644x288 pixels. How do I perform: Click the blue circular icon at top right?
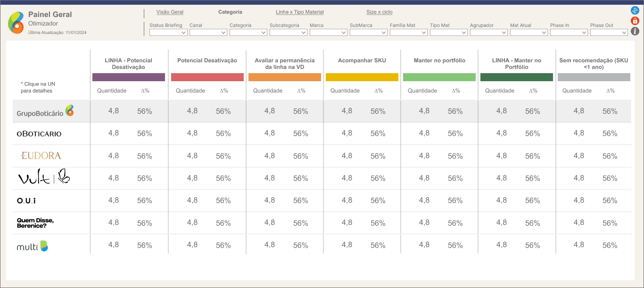click(x=635, y=10)
